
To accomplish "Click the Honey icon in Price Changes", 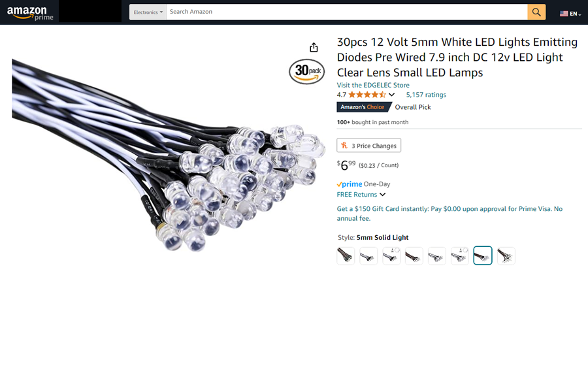I will 344,145.
